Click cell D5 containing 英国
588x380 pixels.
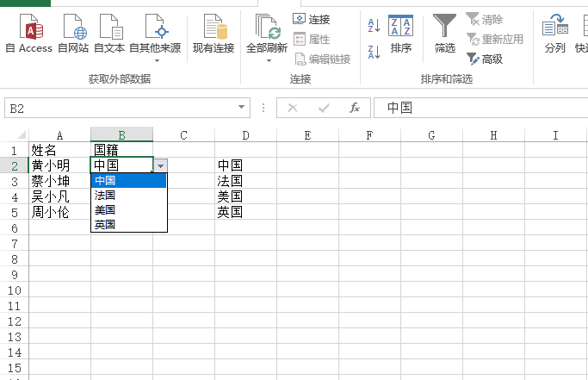point(245,213)
